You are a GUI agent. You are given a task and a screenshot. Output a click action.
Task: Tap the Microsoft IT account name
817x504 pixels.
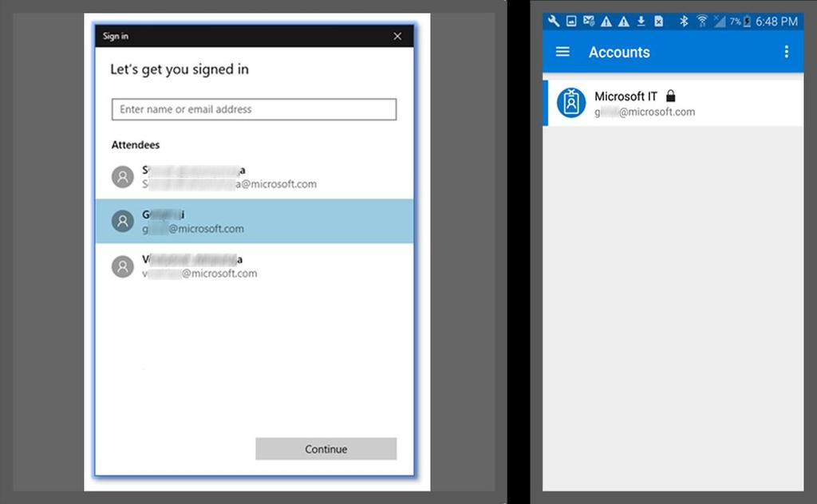click(x=626, y=96)
